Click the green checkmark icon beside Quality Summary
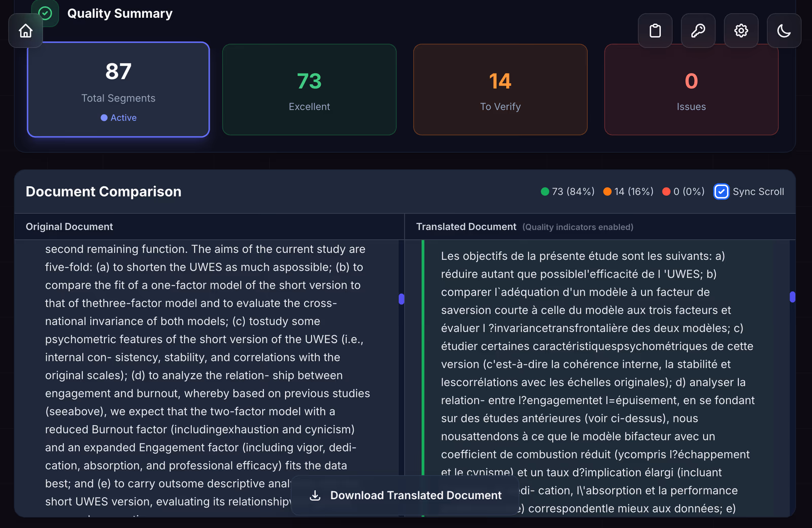 45,13
